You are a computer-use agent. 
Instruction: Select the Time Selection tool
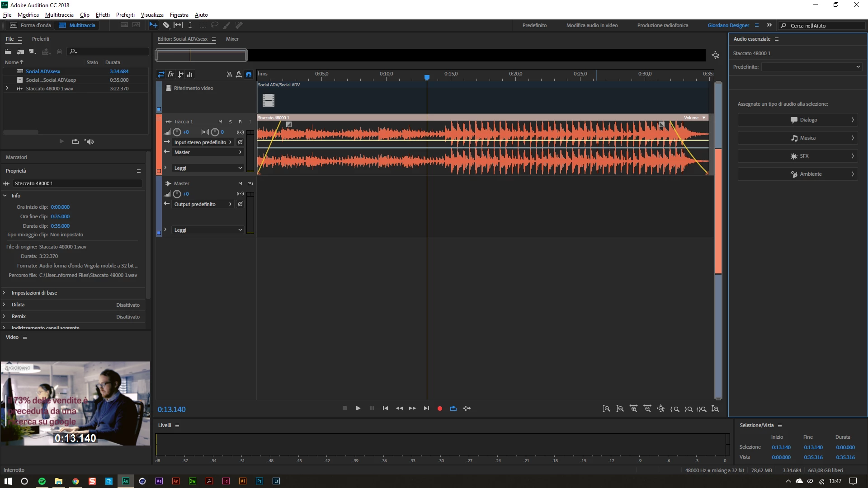coord(190,25)
